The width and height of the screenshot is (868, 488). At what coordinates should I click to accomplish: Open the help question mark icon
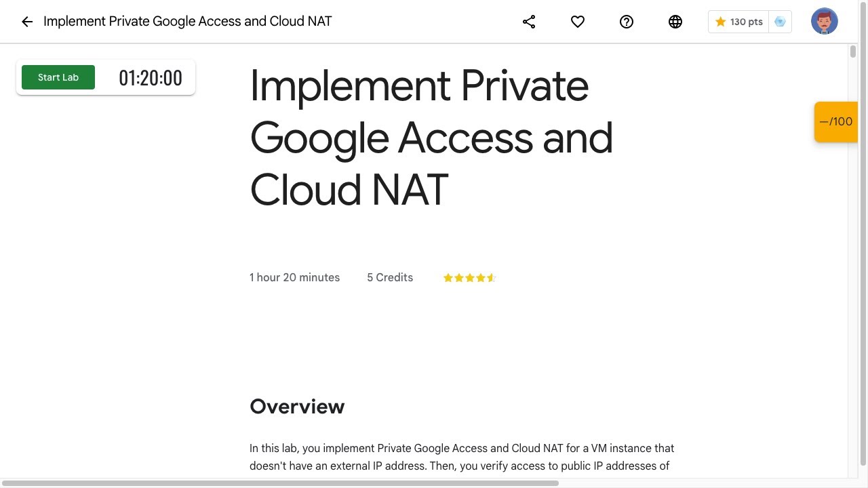click(x=627, y=22)
